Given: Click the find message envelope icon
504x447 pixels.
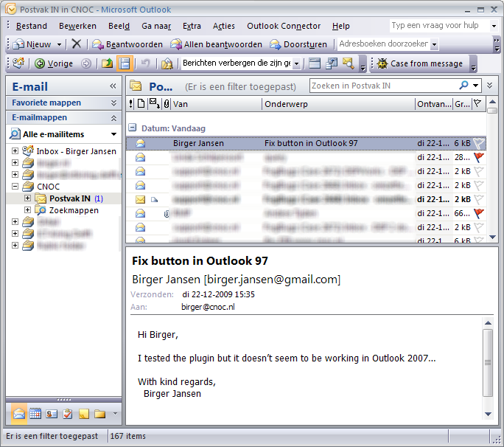Looking at the screenshot, I should (x=349, y=63).
